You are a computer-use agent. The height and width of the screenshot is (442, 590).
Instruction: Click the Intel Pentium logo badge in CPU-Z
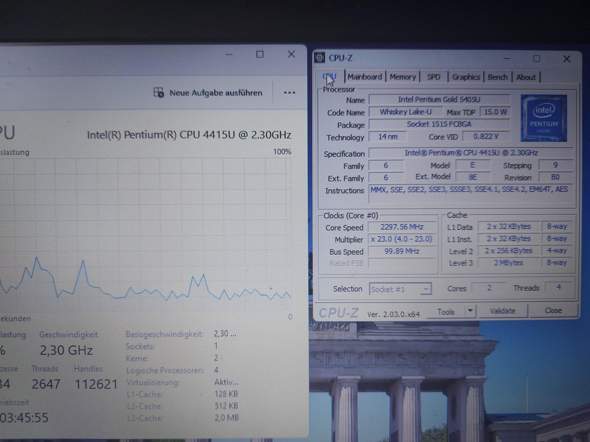(543, 118)
